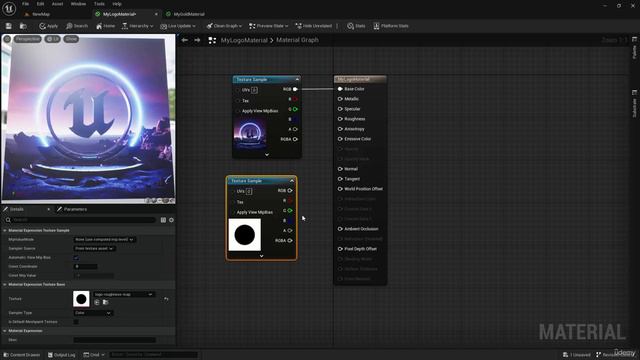Navigate forward in the material graph

(198, 40)
